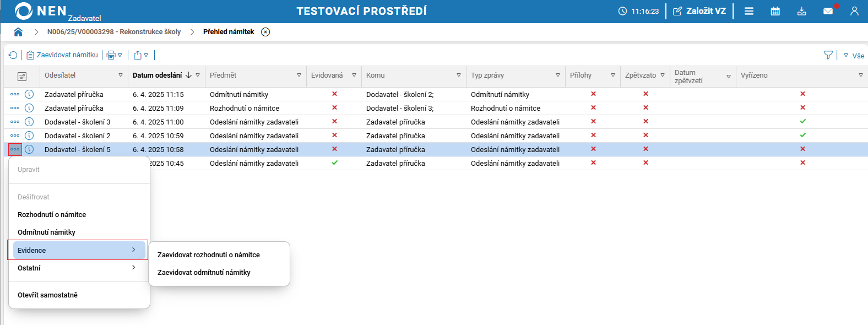Select cell Dodavatel - školení 3; in Komu
This screenshot has width=868, height=325.
(x=400, y=109)
